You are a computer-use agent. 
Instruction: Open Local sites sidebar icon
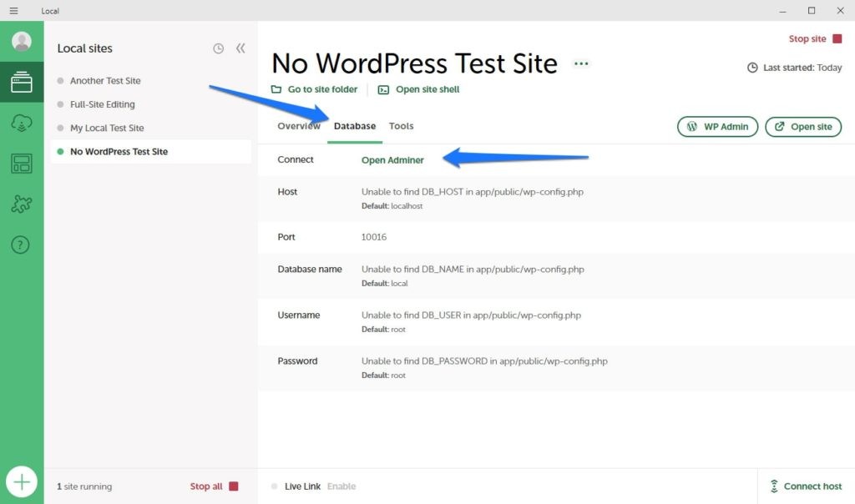tap(22, 83)
